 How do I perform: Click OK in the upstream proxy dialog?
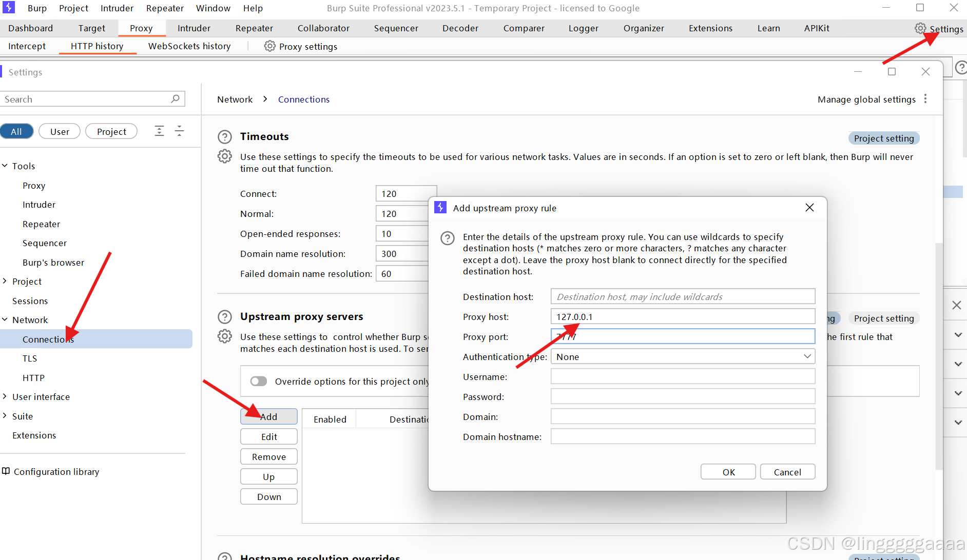pyautogui.click(x=728, y=472)
